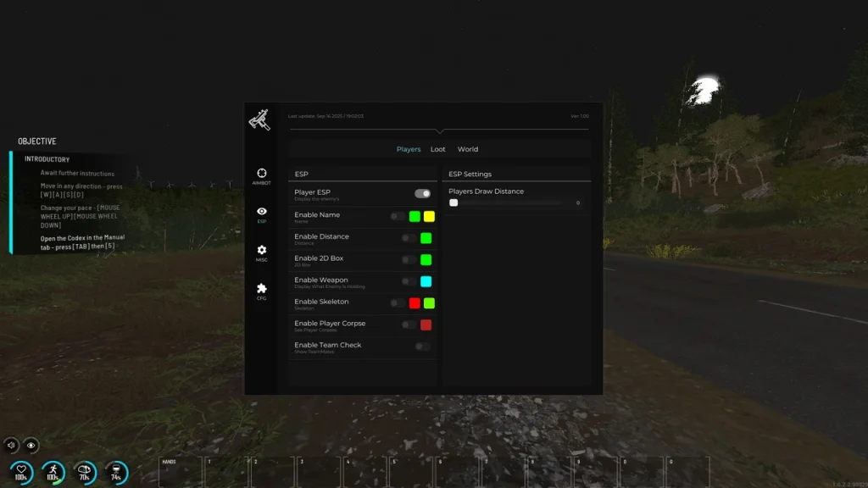Open the CFG puzzle-piece section
Image resolution: width=868 pixels, height=488 pixels.
(261, 291)
